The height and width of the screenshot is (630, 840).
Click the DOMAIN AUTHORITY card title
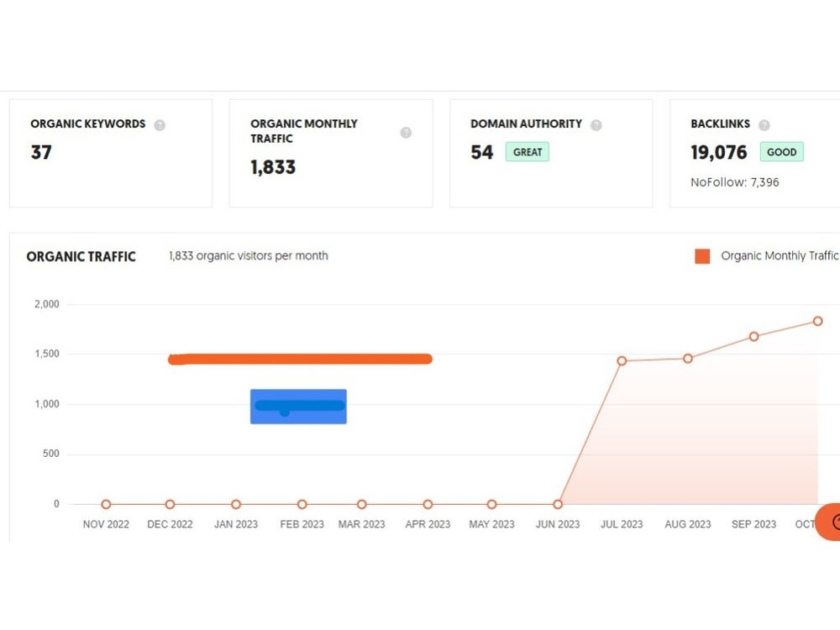coord(526,123)
